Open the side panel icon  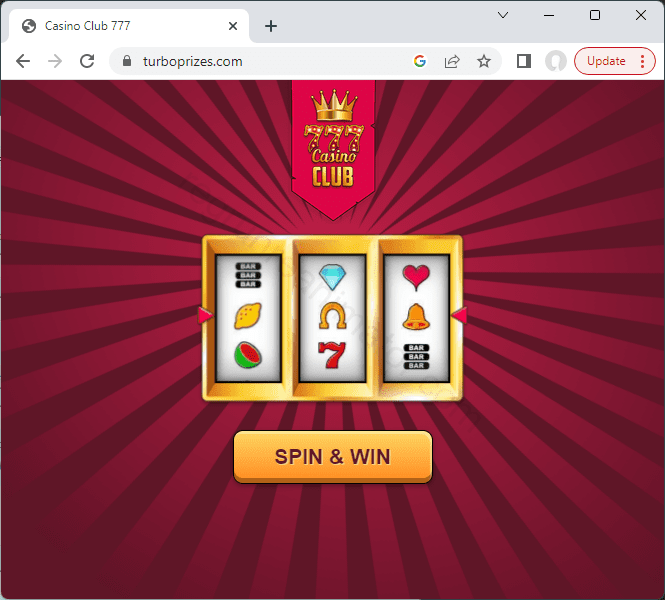click(524, 61)
